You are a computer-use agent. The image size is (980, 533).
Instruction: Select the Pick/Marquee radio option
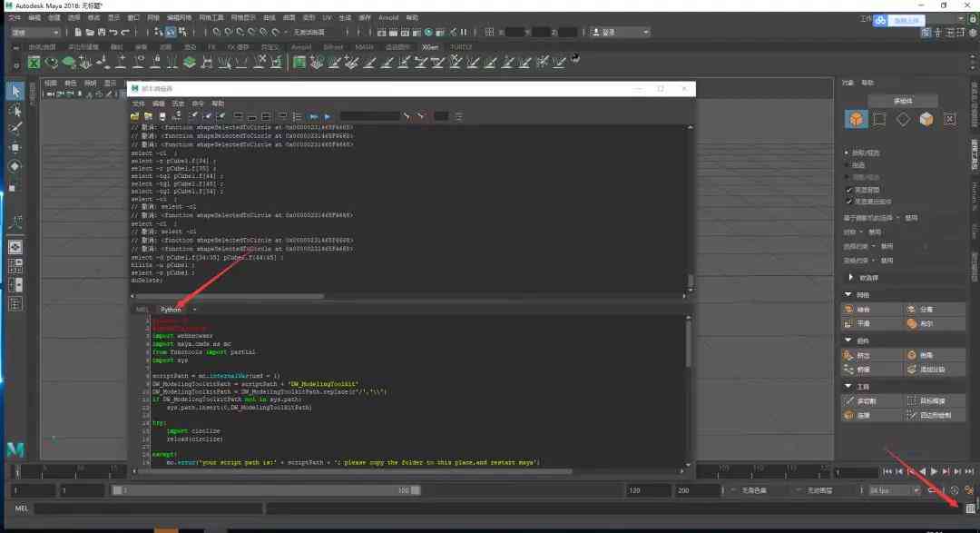(x=847, y=153)
